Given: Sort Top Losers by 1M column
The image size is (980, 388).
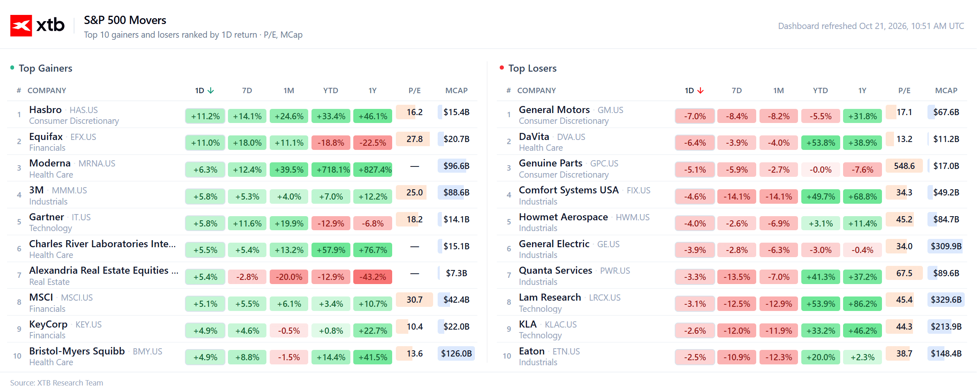Looking at the screenshot, I should click(779, 90).
